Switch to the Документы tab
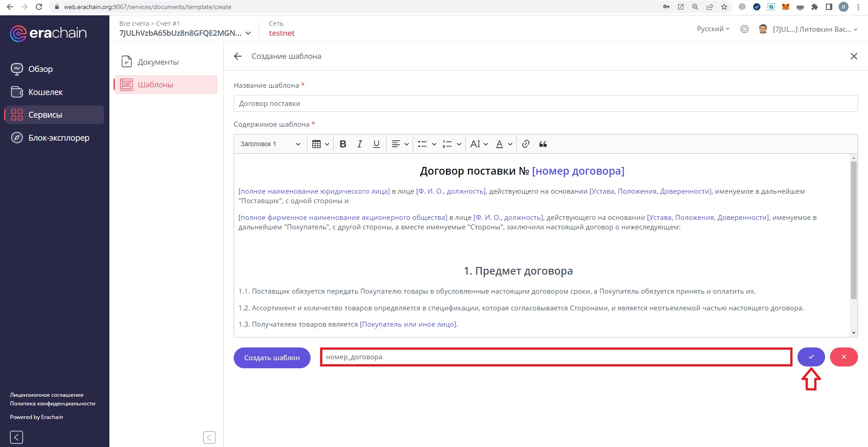The height and width of the screenshot is (447, 868). tap(158, 62)
